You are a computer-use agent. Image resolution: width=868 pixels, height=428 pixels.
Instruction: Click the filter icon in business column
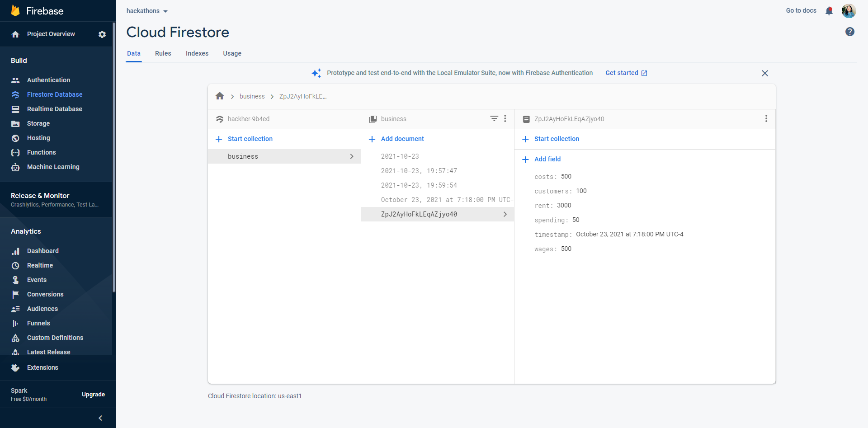click(494, 118)
